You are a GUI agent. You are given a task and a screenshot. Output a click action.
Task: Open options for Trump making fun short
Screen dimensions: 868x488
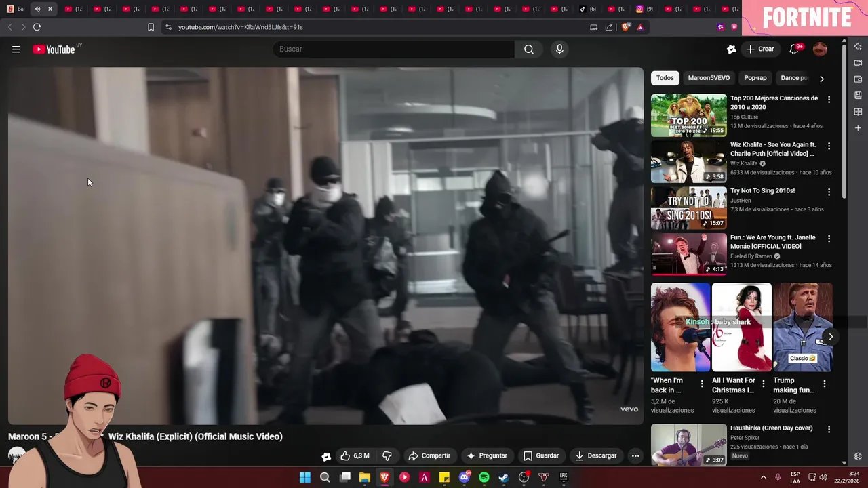click(x=825, y=384)
